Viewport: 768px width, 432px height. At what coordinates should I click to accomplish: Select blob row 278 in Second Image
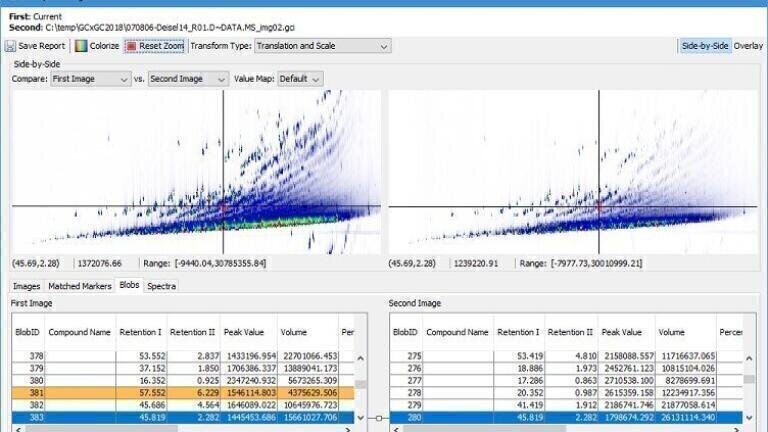point(566,392)
